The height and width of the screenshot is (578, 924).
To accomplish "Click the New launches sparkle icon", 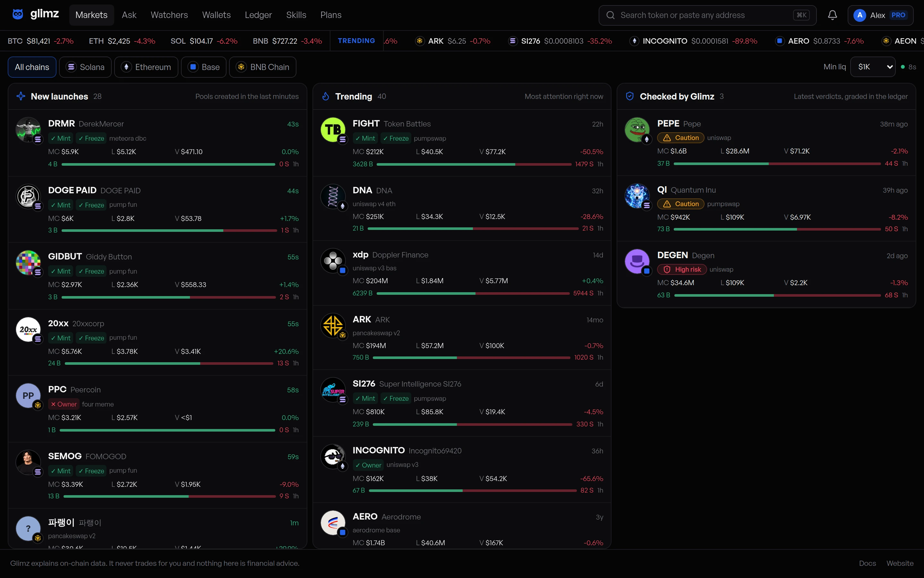I will [21, 96].
